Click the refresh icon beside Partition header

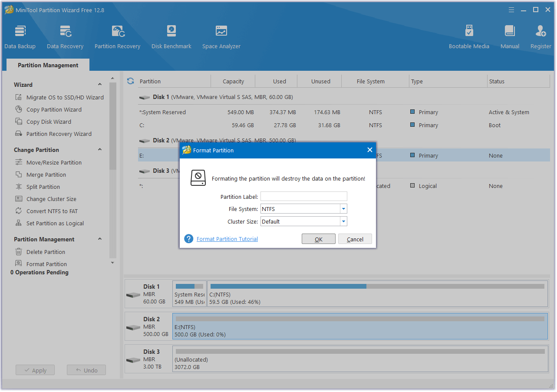130,81
